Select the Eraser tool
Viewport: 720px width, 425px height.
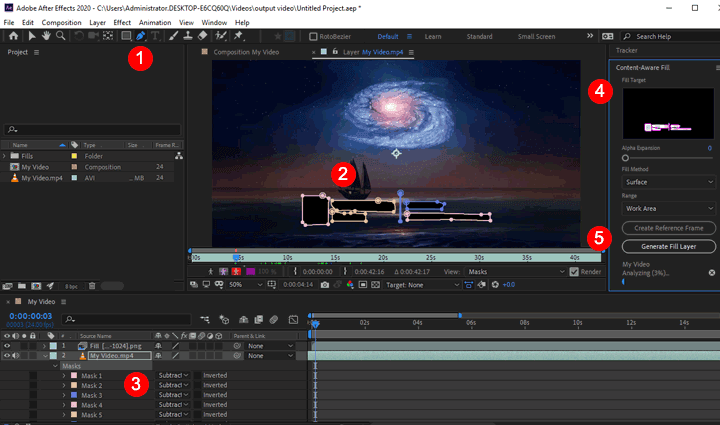[203, 36]
